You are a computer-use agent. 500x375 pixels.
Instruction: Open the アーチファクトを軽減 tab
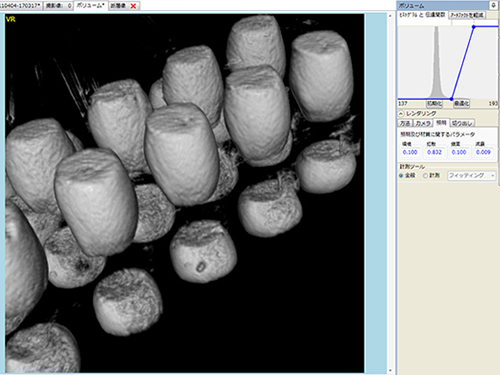click(x=467, y=15)
